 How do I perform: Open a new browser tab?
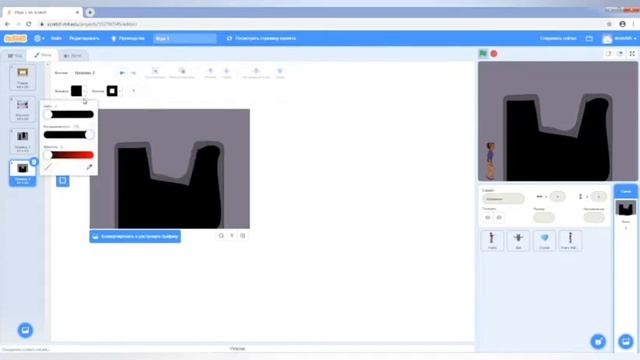[90, 12]
